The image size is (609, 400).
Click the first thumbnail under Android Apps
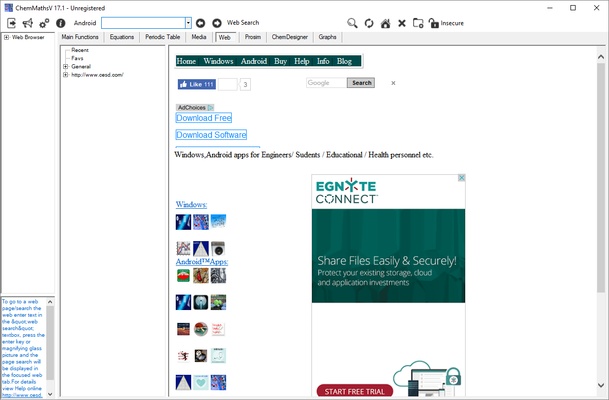183,275
